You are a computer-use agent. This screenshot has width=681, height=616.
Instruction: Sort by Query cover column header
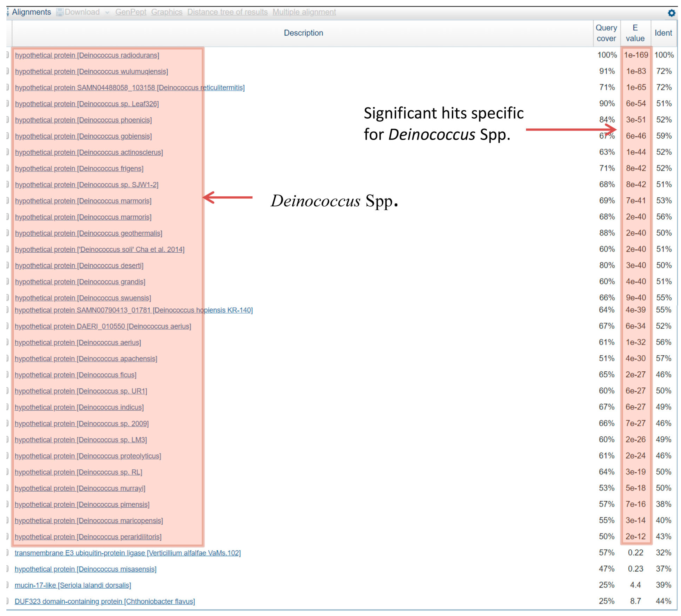pyautogui.click(x=606, y=33)
